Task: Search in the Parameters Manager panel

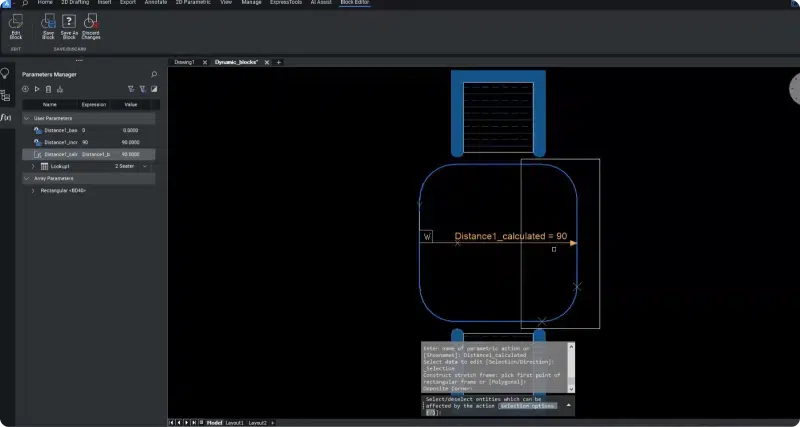Action: click(x=153, y=74)
